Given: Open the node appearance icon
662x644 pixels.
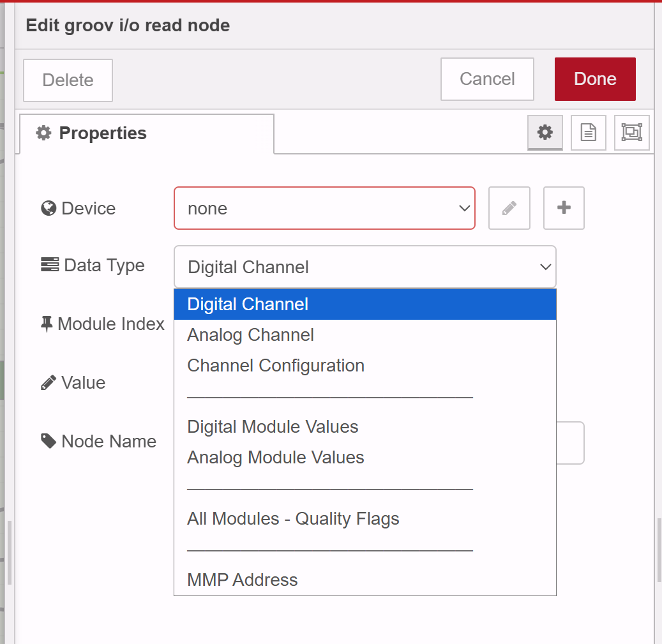Looking at the screenshot, I should (631, 133).
